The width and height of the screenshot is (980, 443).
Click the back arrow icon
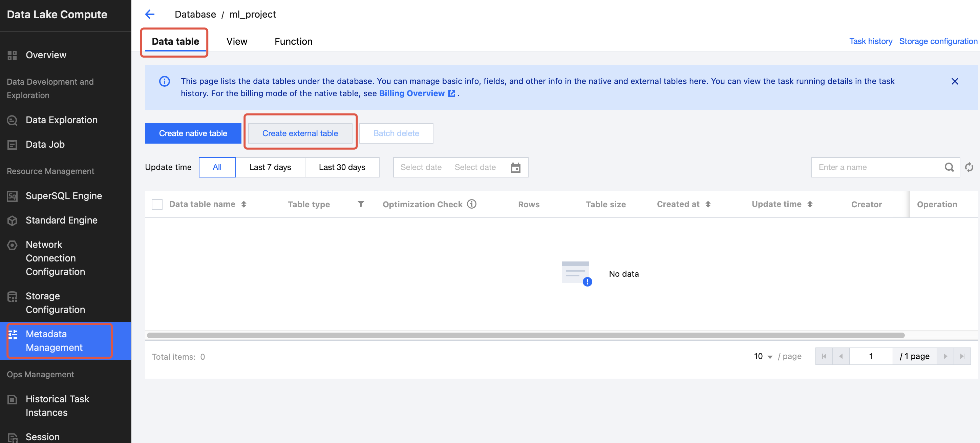click(150, 15)
